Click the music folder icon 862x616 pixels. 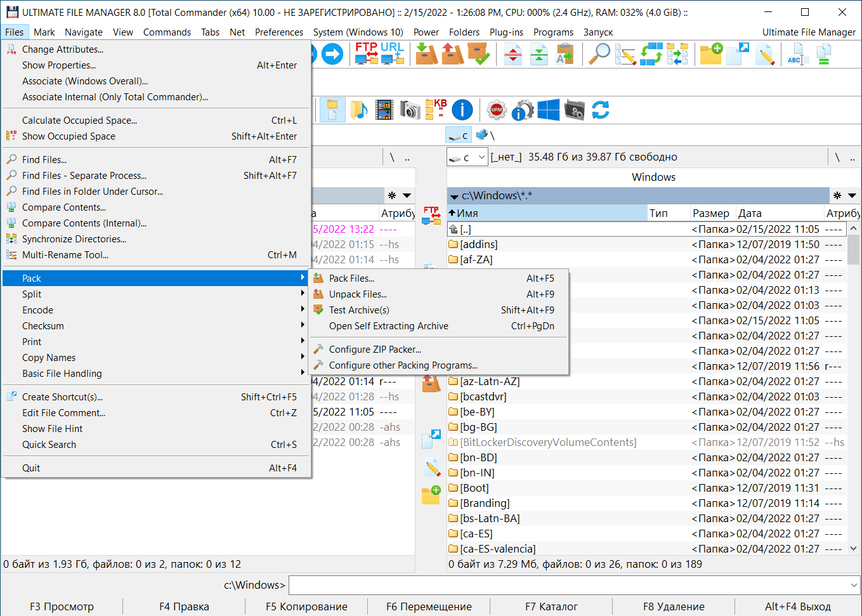click(x=358, y=110)
